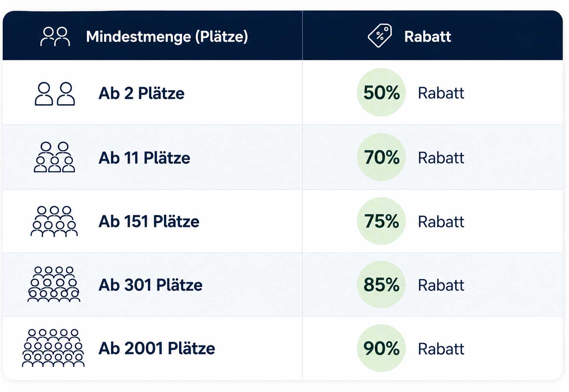Image resolution: width=569 pixels, height=392 pixels.
Task: Click the two-person icon in the header
Action: tap(55, 37)
